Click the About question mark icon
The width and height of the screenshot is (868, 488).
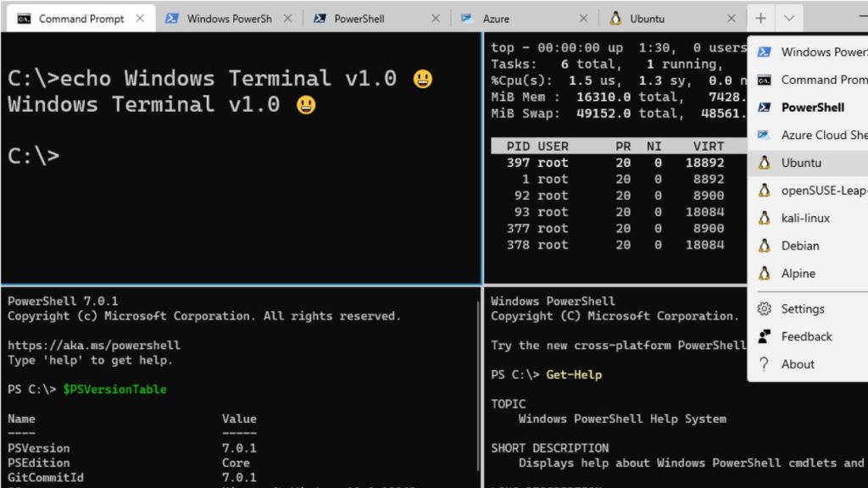764,364
